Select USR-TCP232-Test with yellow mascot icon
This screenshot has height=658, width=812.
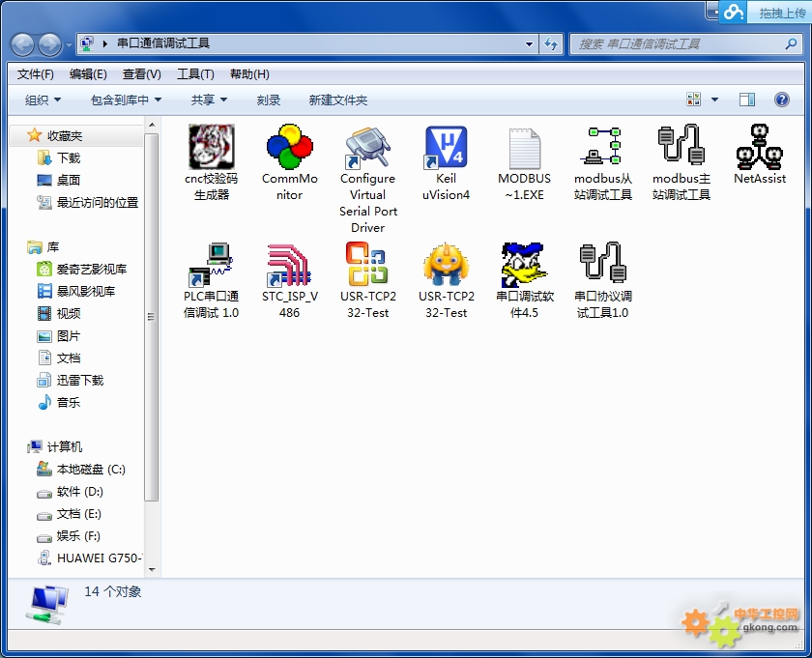pos(446,264)
